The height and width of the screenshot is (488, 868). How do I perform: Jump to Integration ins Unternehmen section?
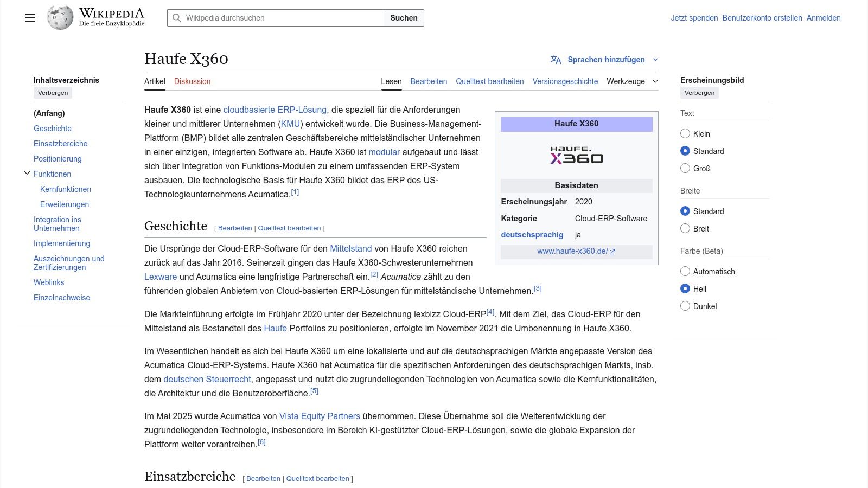coord(58,224)
